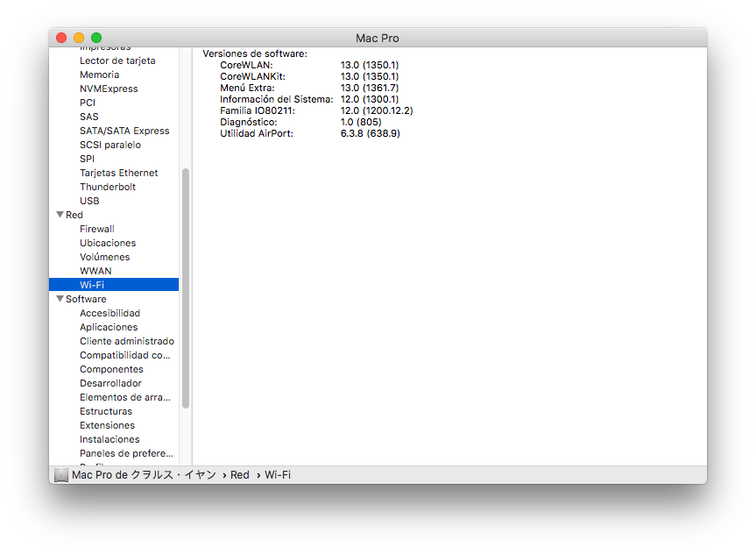Select the highlighted Wi-Fi entry
The height and width of the screenshot is (554, 756).
(x=114, y=285)
